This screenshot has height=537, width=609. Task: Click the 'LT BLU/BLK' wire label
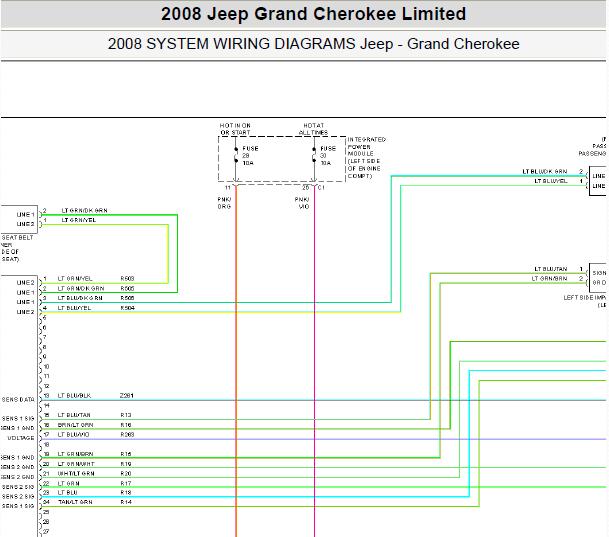click(x=74, y=395)
